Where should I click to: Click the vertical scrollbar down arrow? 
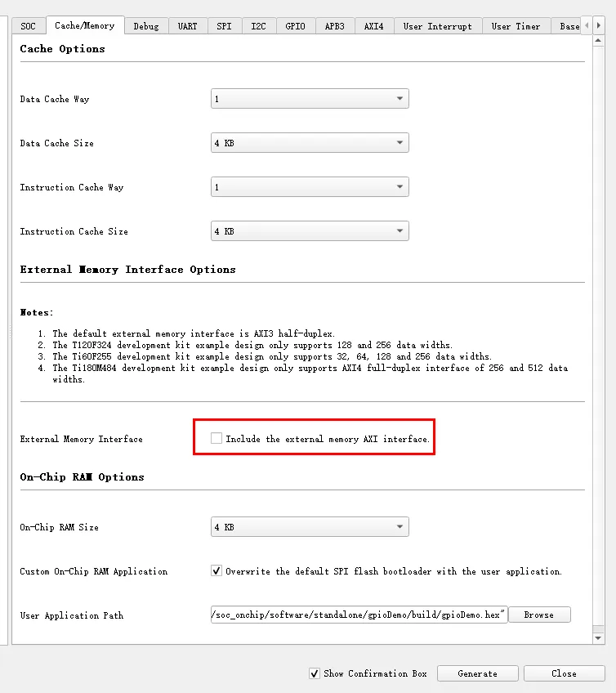(x=598, y=637)
